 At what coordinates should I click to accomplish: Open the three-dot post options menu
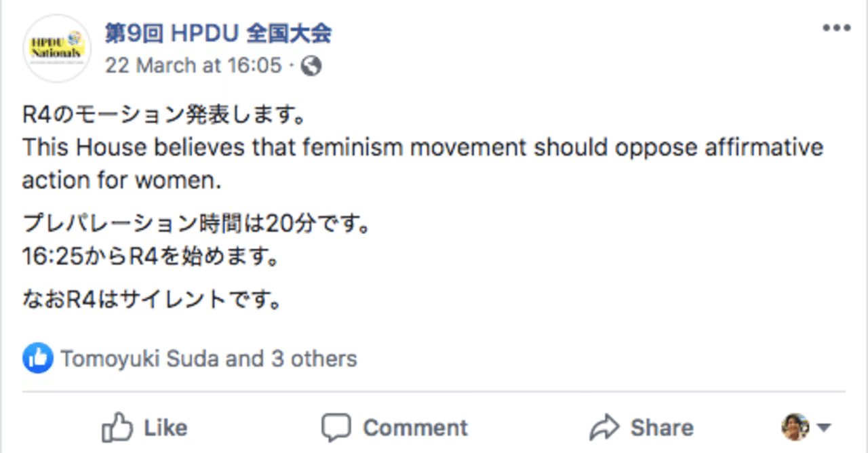(835, 29)
